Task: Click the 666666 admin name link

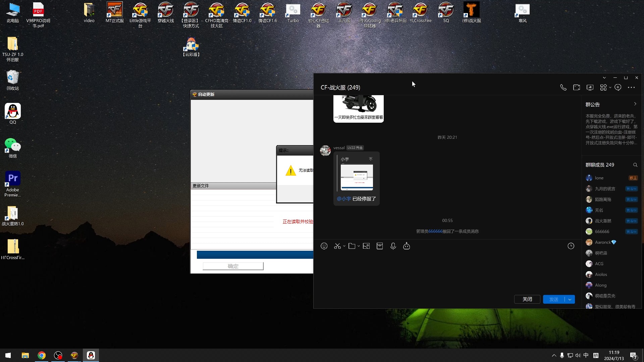Action: click(435, 231)
